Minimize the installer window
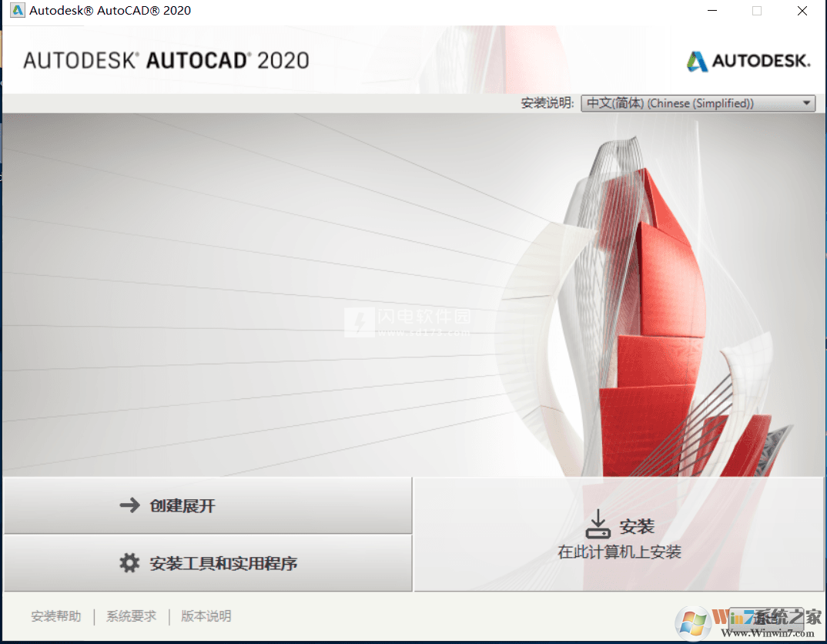Viewport: 827px width, 644px height. 711,11
